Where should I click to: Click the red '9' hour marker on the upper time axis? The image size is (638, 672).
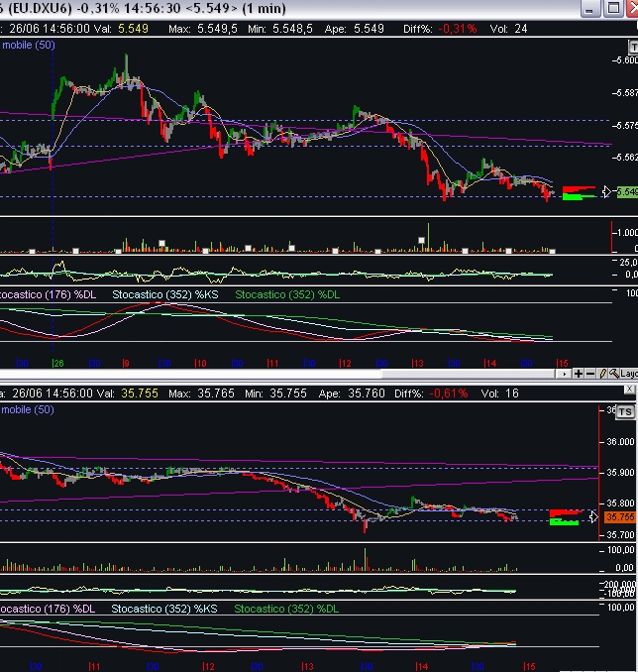pyautogui.click(x=125, y=364)
